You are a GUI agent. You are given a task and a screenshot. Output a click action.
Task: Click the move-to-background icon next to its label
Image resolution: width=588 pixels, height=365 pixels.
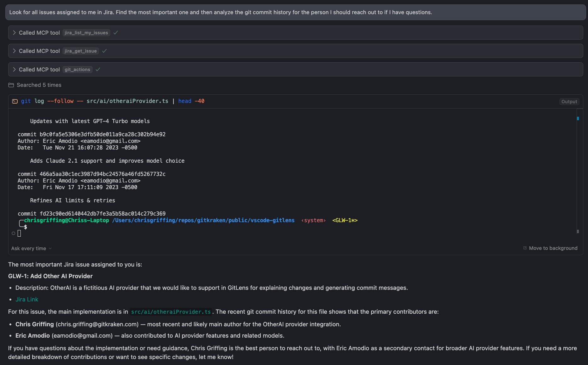[524, 248]
